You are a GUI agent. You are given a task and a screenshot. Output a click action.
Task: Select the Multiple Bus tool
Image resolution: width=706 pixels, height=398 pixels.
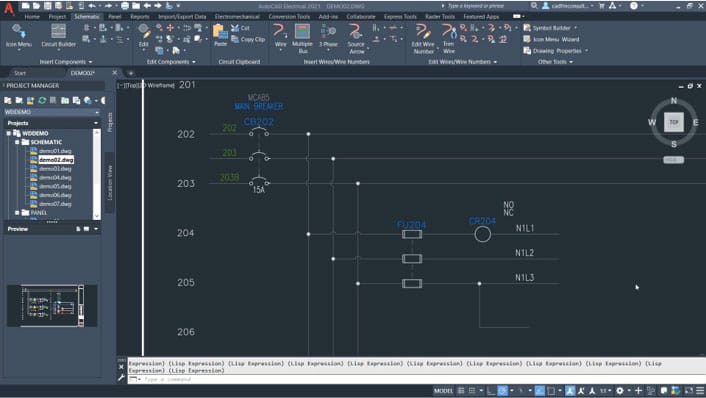click(302, 38)
